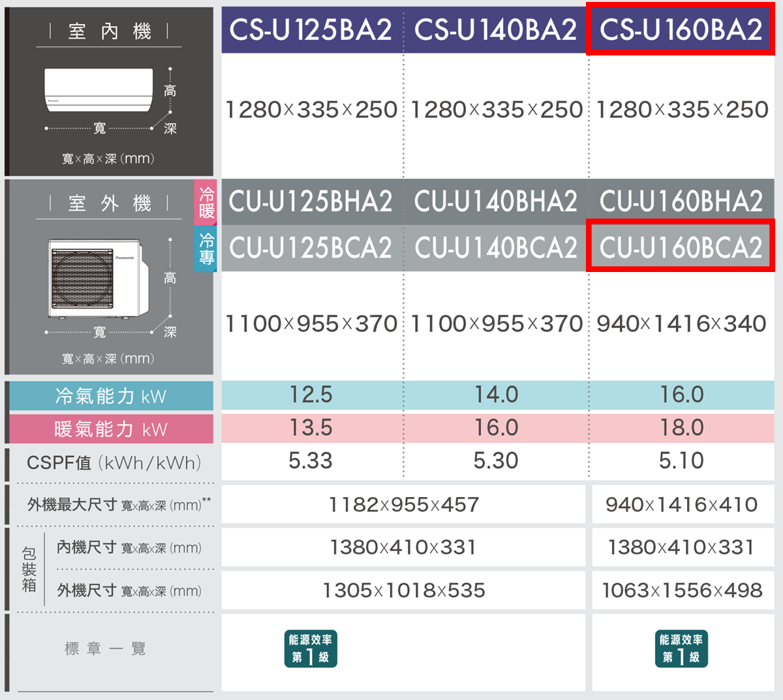Click the CU-U125BHA2 outdoor model
The height and width of the screenshot is (700, 783).
[x=311, y=202]
